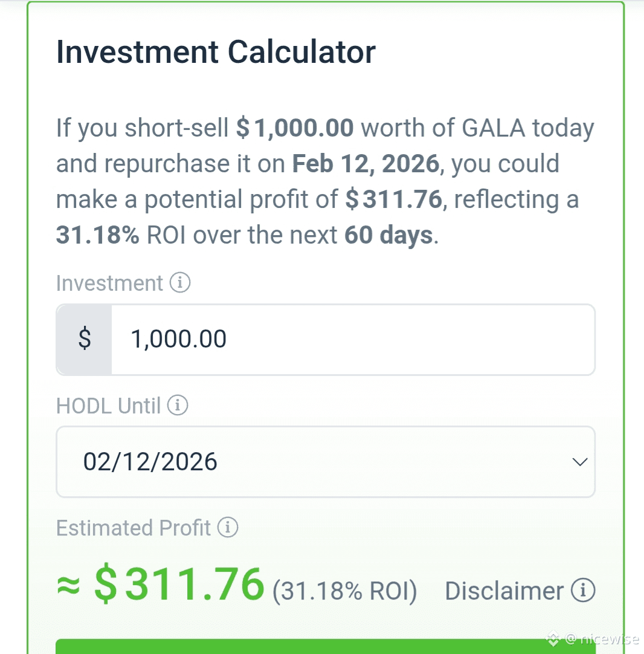Click the info icon after Disclaimer

(584, 590)
